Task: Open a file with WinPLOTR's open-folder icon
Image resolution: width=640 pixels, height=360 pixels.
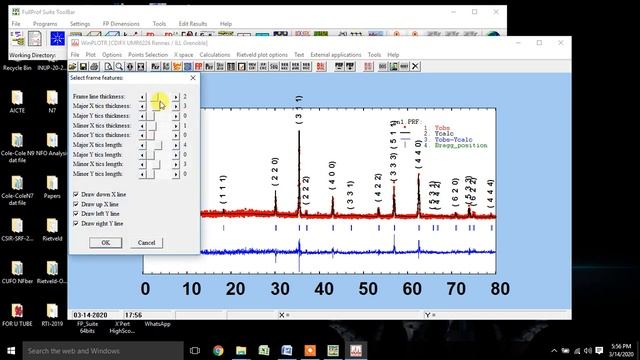Action: pyautogui.click(x=73, y=67)
